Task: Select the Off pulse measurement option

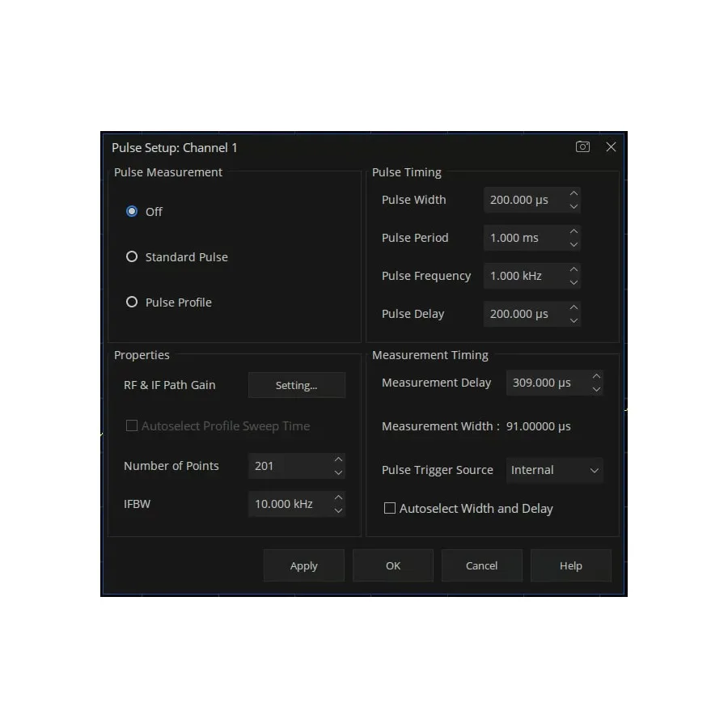Action: click(132, 211)
